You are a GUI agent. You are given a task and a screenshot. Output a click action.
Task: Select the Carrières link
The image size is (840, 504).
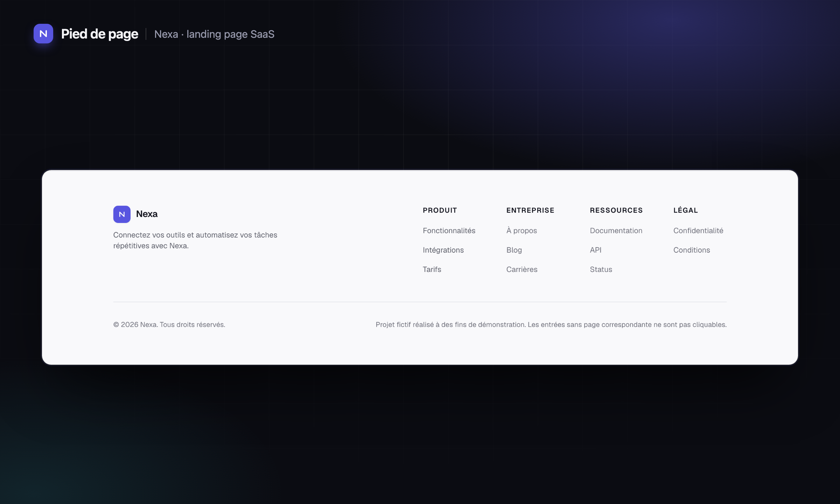522,269
